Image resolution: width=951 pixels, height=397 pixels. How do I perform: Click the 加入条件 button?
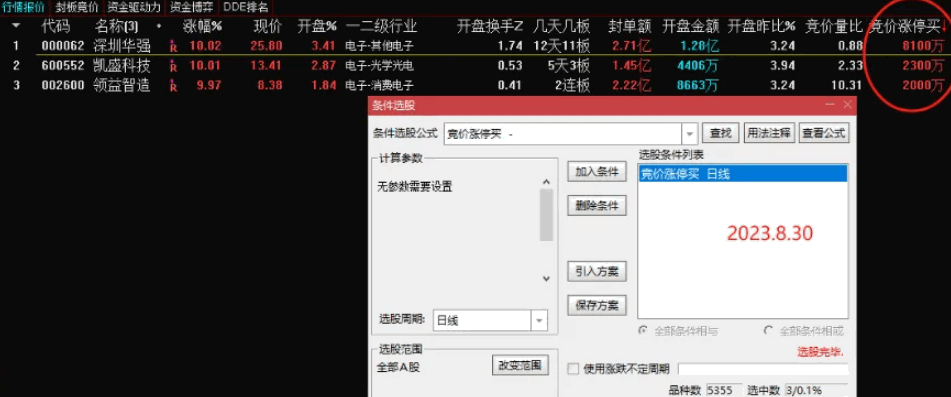[x=597, y=172]
